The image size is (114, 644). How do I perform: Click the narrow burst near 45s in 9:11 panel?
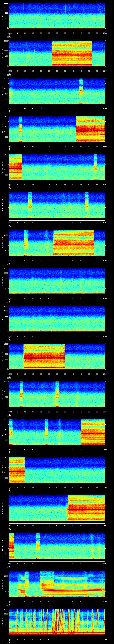[x=81, y=91]
